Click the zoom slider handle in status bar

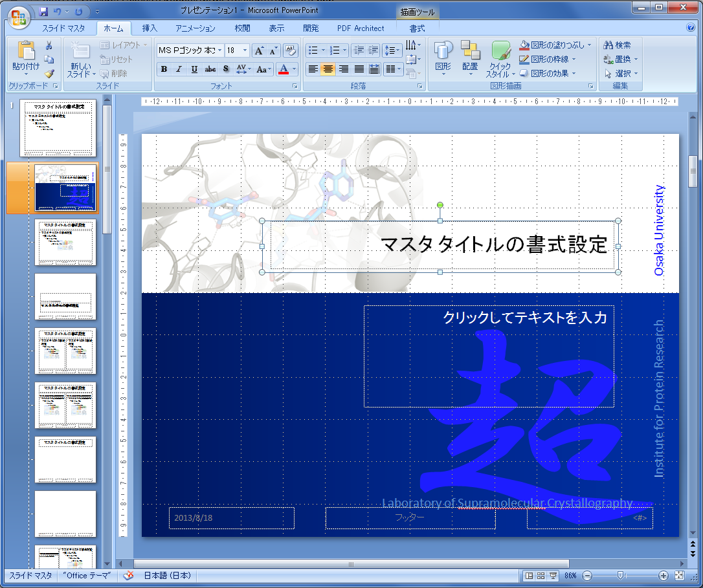620,575
